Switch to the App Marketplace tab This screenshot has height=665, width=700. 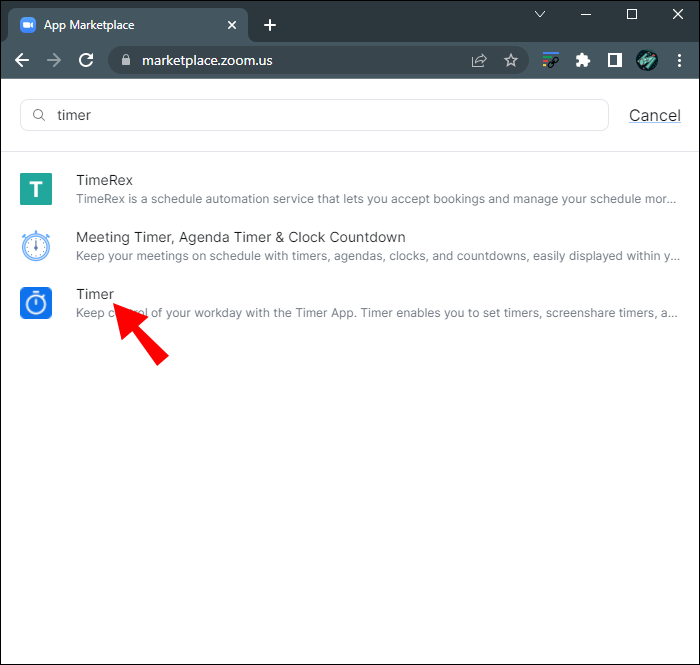[x=127, y=25]
